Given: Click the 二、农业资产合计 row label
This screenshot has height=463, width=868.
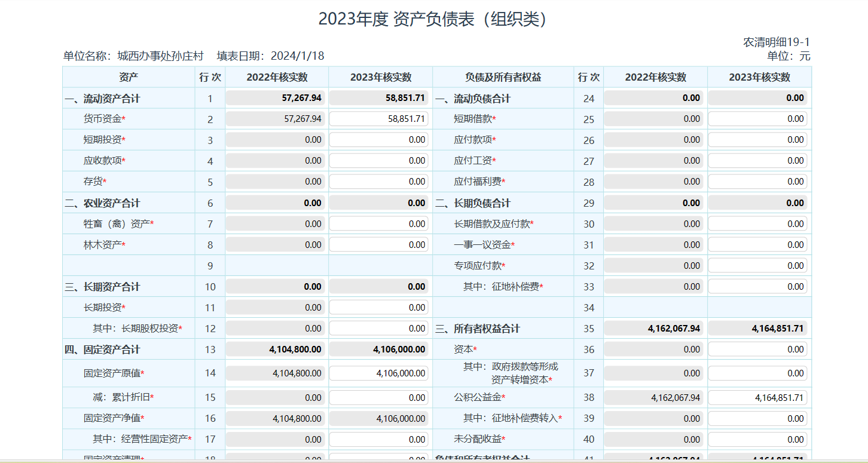Looking at the screenshot, I should (102, 203).
